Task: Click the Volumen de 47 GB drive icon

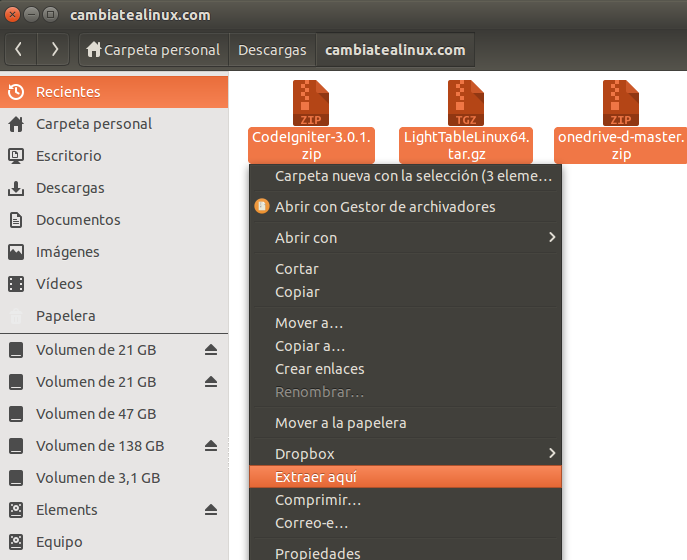Action: tap(16, 414)
